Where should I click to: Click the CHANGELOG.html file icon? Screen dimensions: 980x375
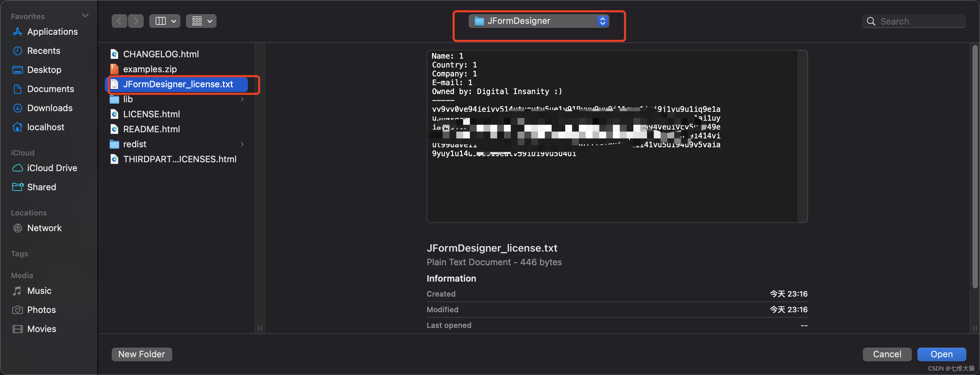point(114,54)
